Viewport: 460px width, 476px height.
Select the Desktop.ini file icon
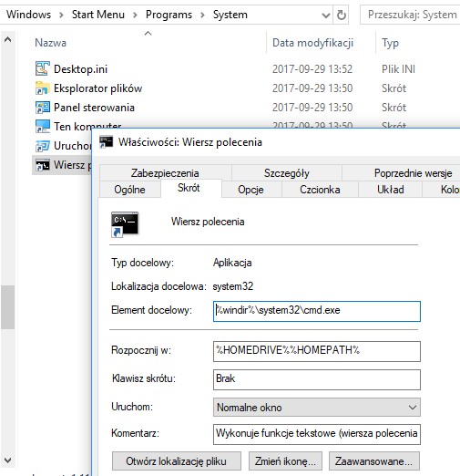(42, 68)
